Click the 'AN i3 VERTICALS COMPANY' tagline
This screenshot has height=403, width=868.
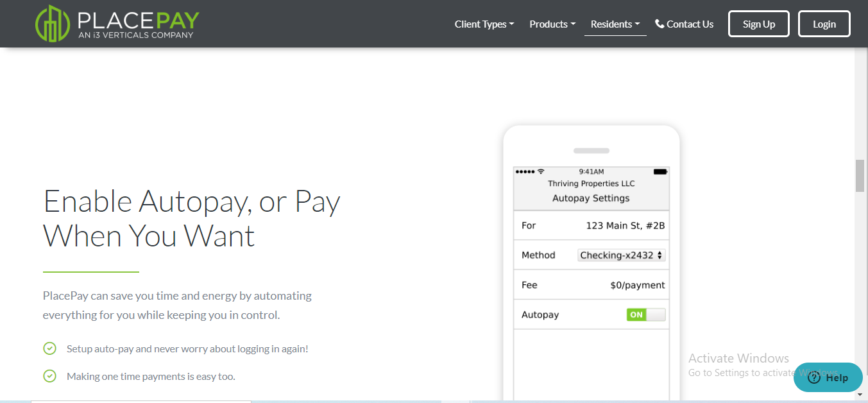[x=135, y=35]
